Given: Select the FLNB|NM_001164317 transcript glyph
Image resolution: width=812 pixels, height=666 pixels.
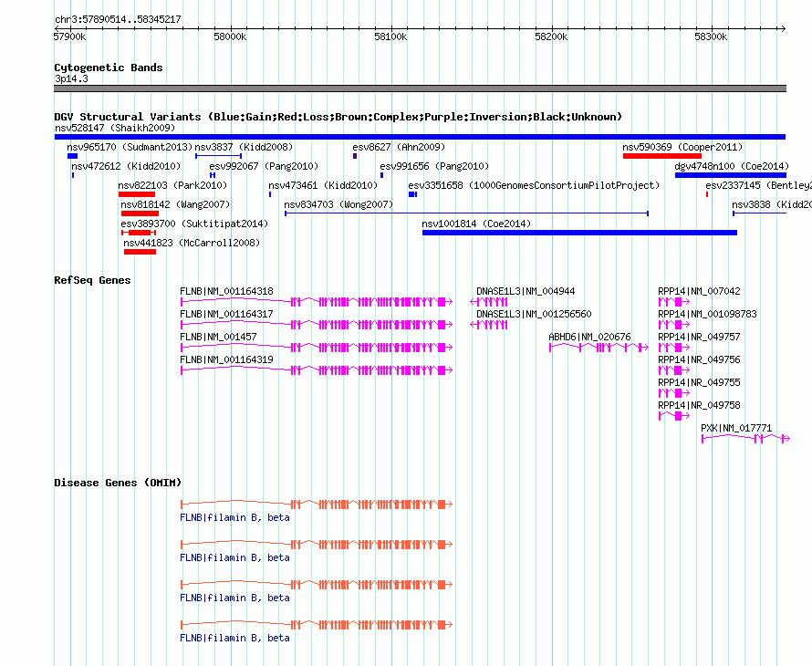Looking at the screenshot, I should pyautogui.click(x=317, y=324).
